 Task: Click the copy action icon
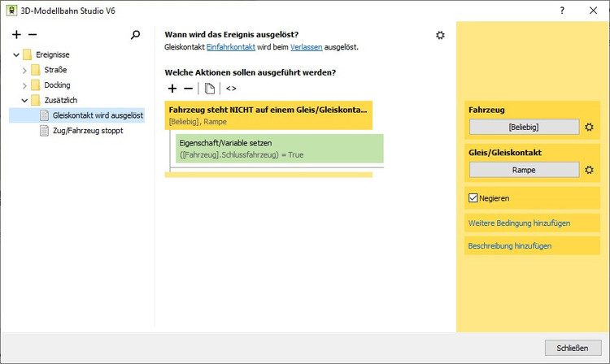[210, 88]
